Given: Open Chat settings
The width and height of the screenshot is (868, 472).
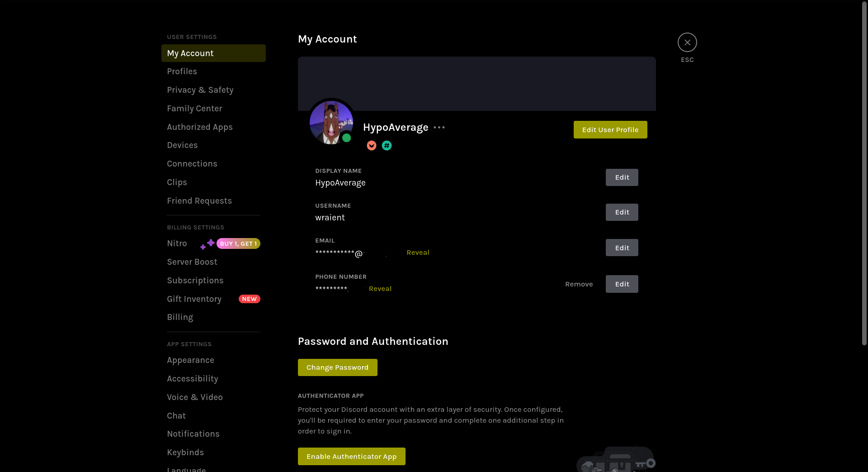Looking at the screenshot, I should (x=213, y=416).
